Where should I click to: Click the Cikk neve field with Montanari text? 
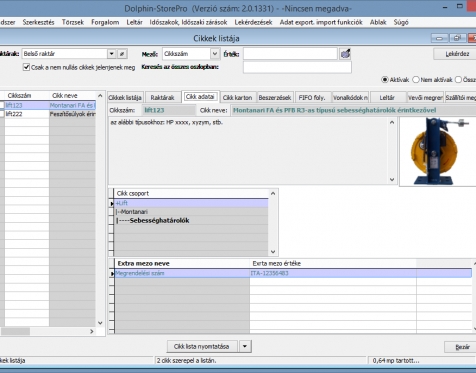353,110
